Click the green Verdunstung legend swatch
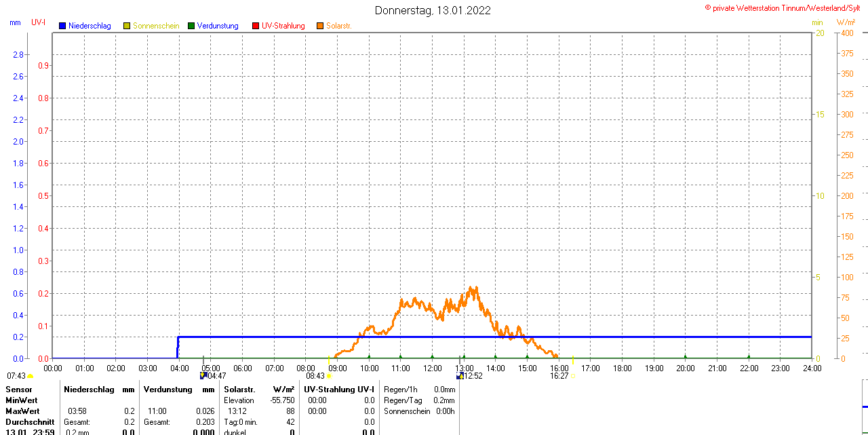The width and height of the screenshot is (868, 435). (x=191, y=26)
